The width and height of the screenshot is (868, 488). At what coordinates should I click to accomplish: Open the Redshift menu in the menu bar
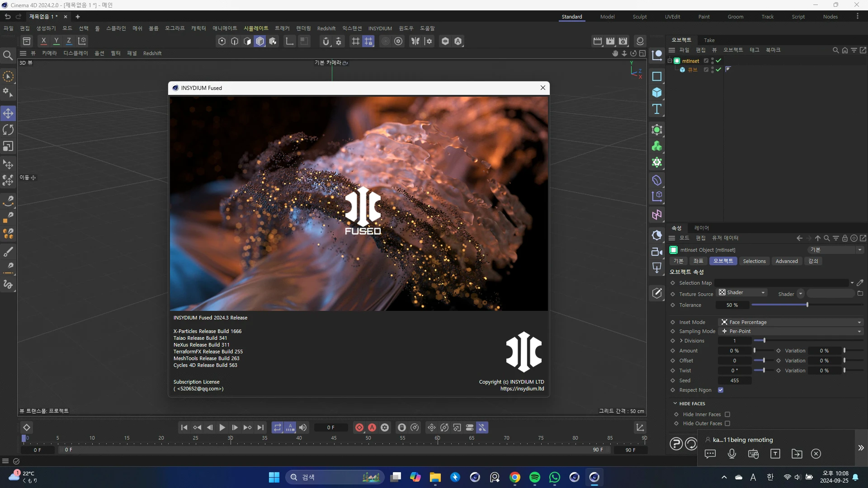coord(326,28)
